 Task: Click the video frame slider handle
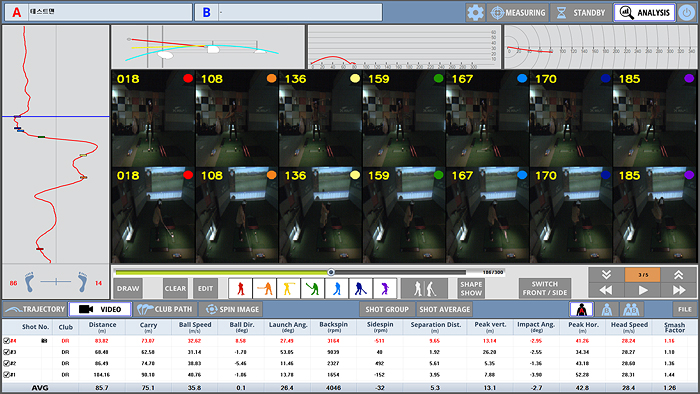(x=331, y=272)
